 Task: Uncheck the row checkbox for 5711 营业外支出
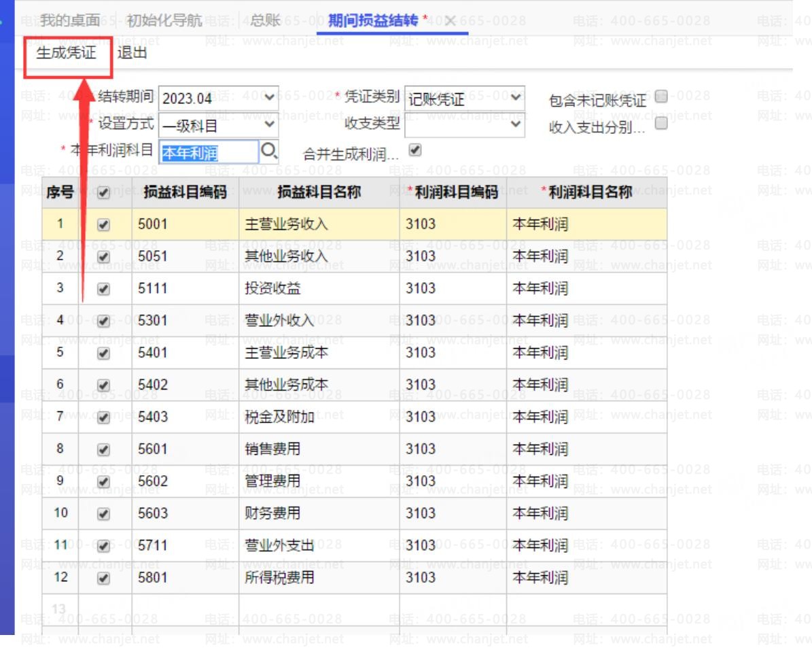[x=103, y=546]
